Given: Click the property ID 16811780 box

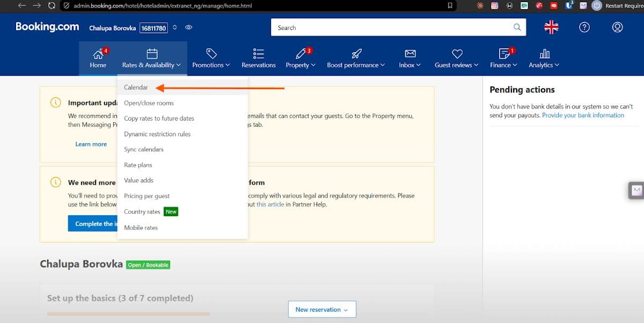Looking at the screenshot, I should click(x=153, y=28).
